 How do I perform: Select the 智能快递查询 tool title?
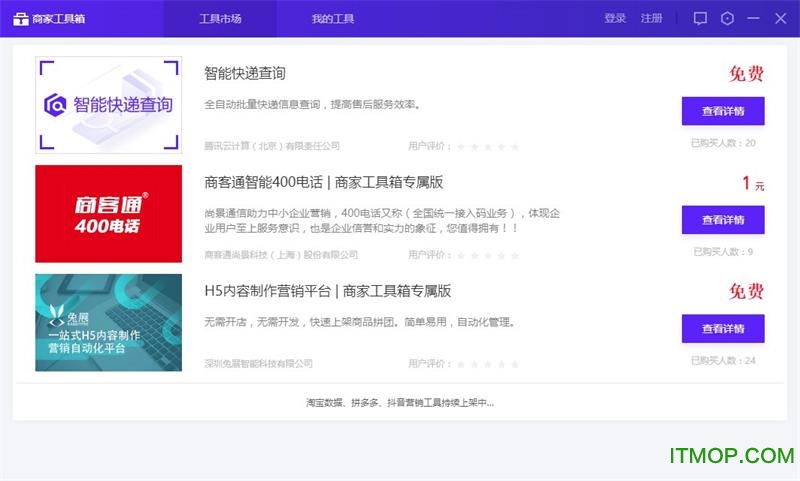(x=245, y=73)
